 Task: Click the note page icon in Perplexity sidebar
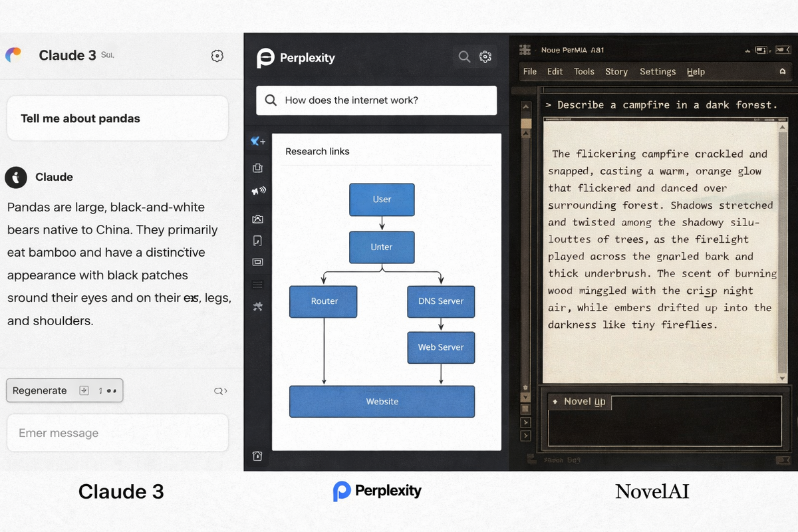pos(258,240)
